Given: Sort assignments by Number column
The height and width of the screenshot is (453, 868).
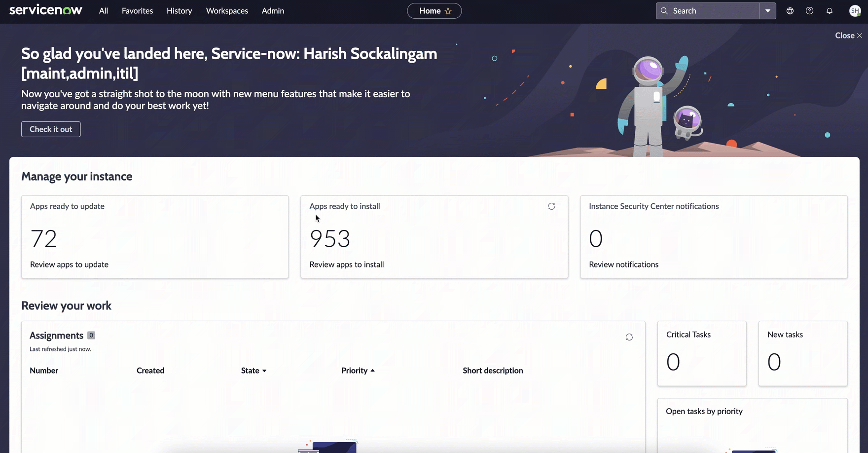Looking at the screenshot, I should click(44, 371).
